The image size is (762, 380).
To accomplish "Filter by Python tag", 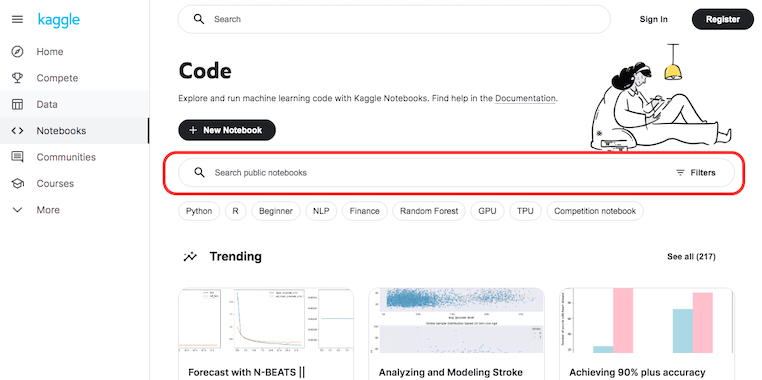I will (199, 211).
